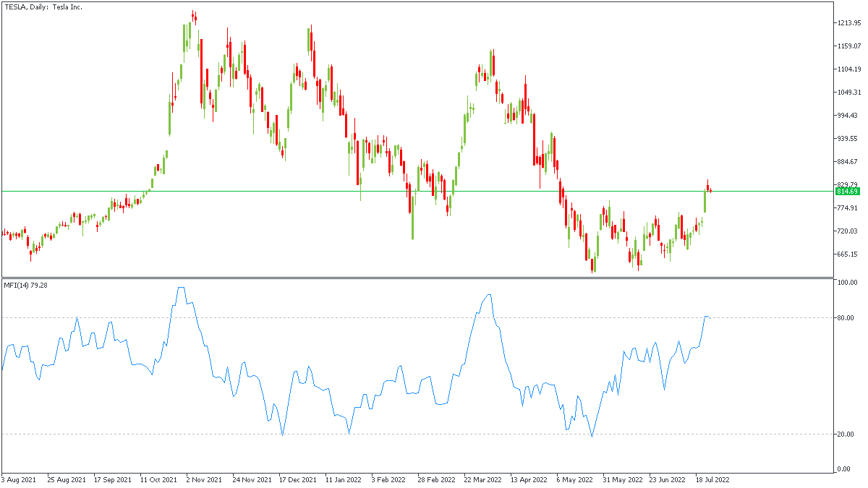Click the 665.15 price axis label

[848, 254]
